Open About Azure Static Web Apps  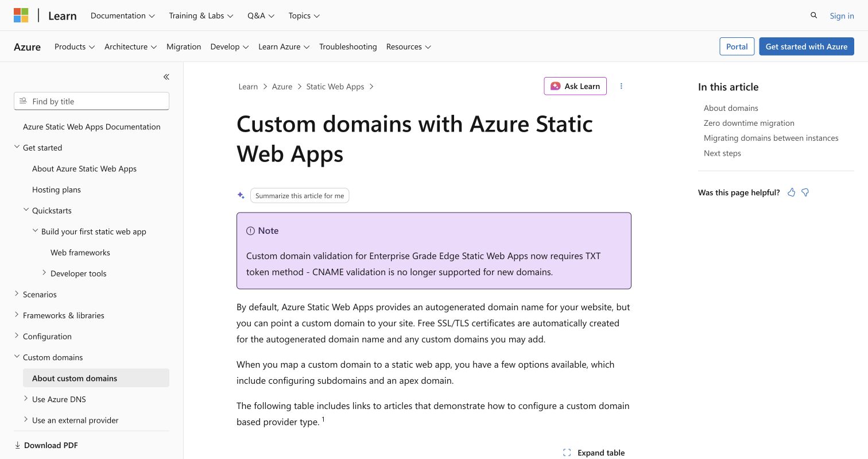coord(84,169)
